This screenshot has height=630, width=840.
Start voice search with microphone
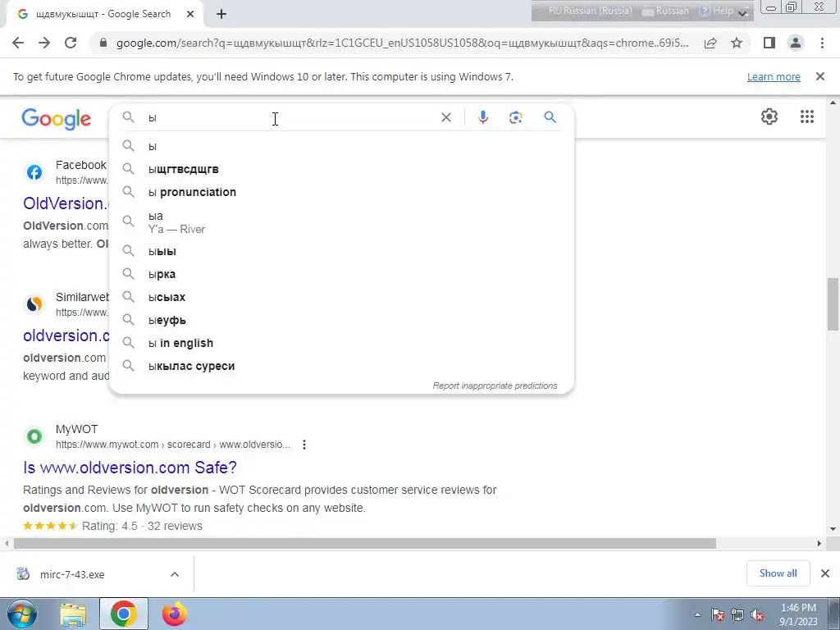(x=482, y=117)
